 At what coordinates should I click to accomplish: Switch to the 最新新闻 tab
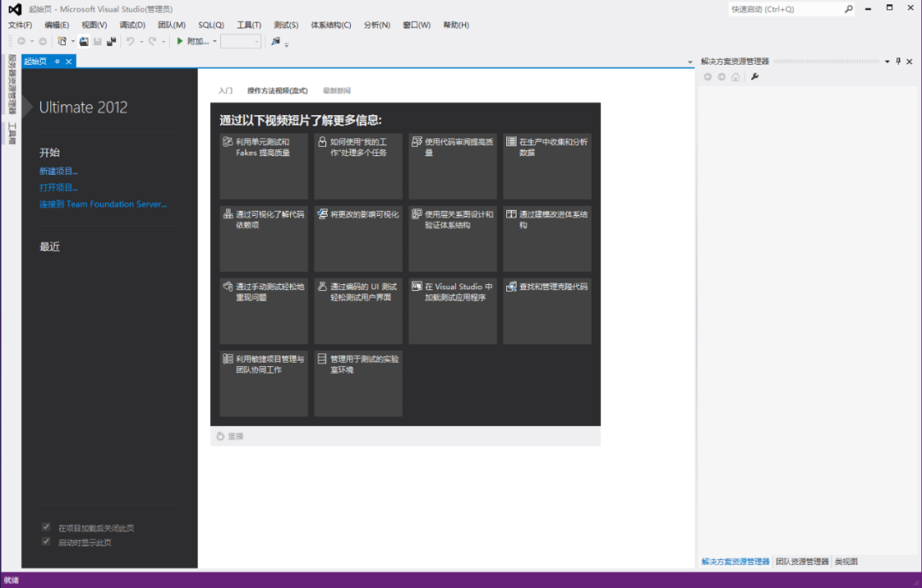(337, 90)
